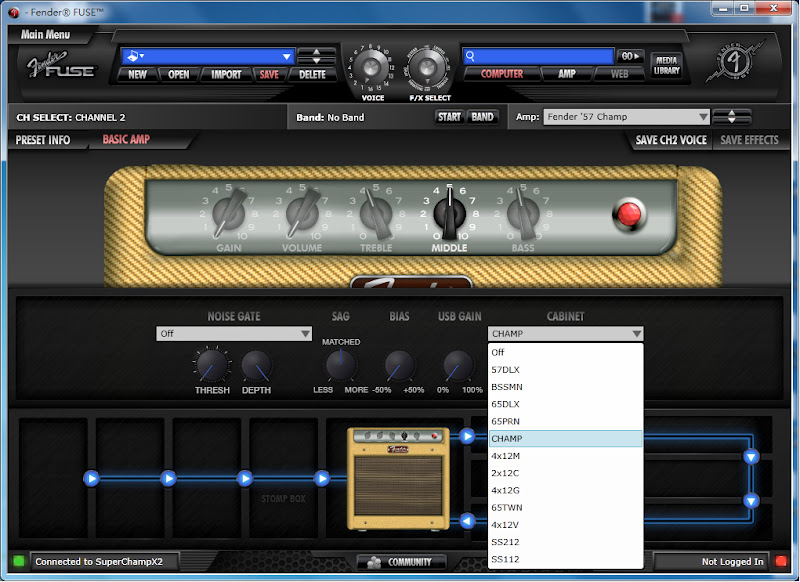Click the NEW preset button
The image size is (800, 582).
coord(137,74)
